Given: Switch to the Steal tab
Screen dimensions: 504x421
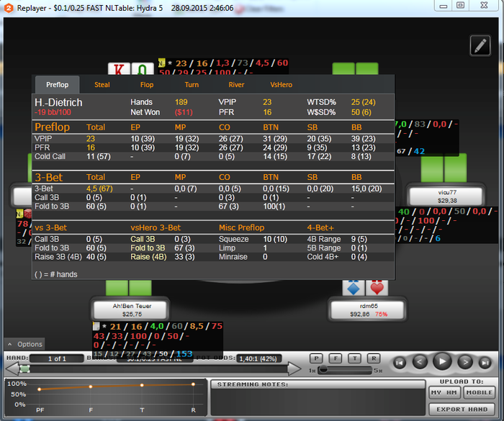Looking at the screenshot, I should point(102,85).
